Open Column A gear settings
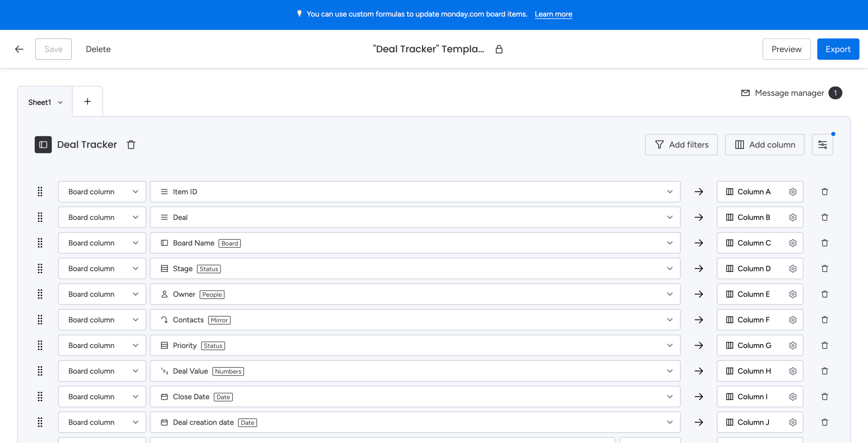Screen dimensions: 868x443 tap(792, 192)
